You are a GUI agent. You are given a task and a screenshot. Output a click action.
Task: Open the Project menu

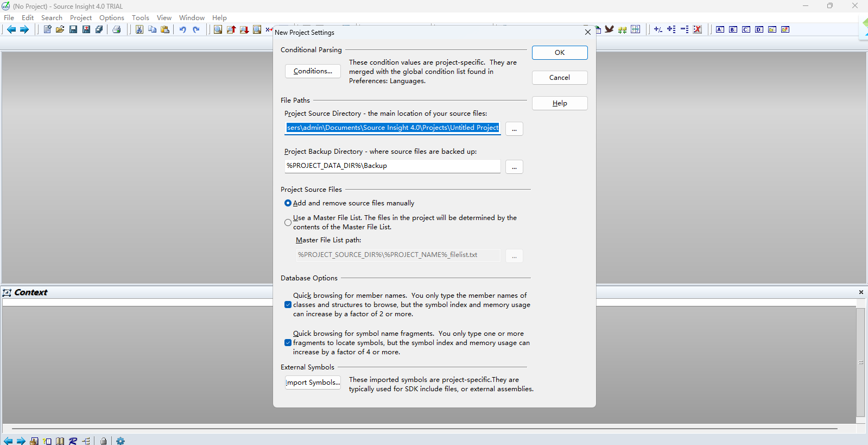click(x=81, y=18)
